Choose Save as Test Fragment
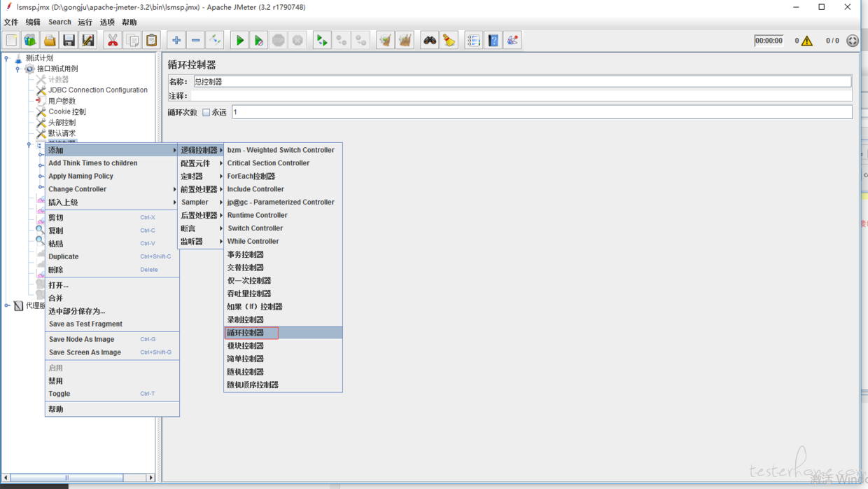This screenshot has width=868, height=489. click(x=112, y=324)
